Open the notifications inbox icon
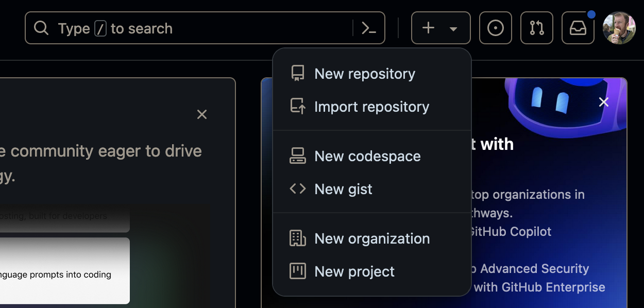 (578, 28)
